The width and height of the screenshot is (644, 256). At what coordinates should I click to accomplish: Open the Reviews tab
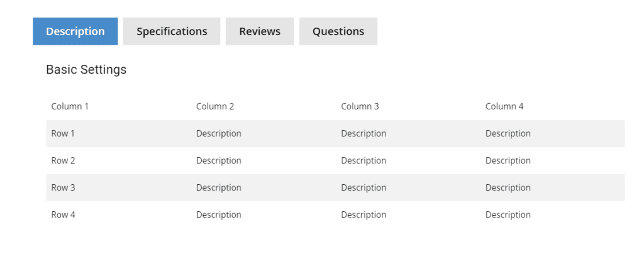point(260,31)
